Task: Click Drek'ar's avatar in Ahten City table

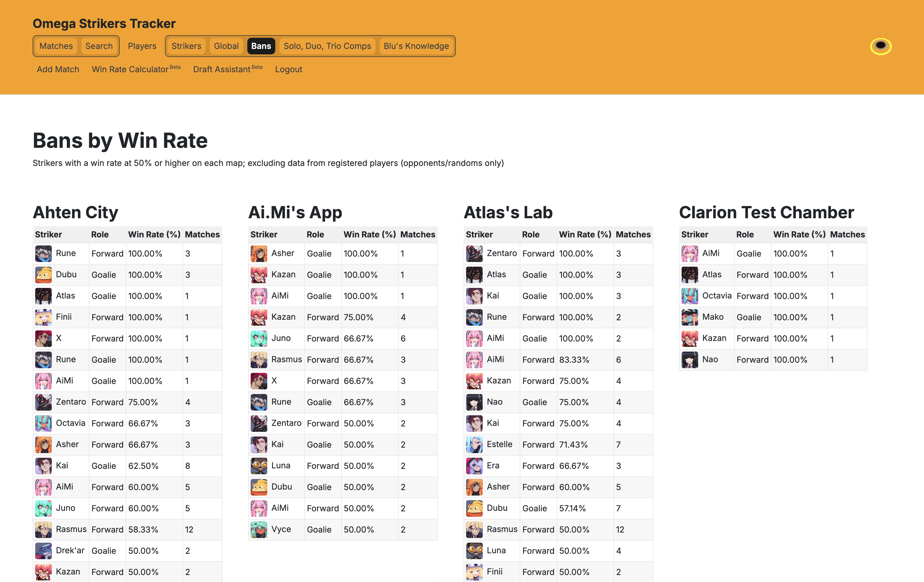Action: point(43,550)
